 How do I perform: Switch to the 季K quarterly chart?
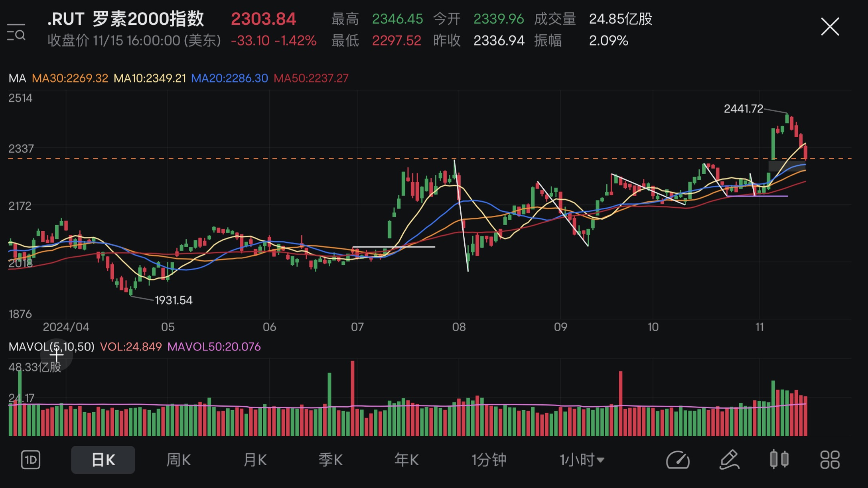click(331, 460)
